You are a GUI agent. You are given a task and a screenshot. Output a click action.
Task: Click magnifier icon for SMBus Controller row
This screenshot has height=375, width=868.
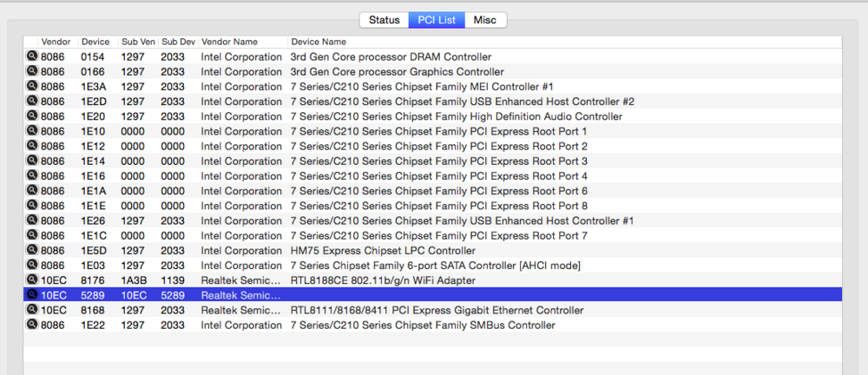point(32,325)
